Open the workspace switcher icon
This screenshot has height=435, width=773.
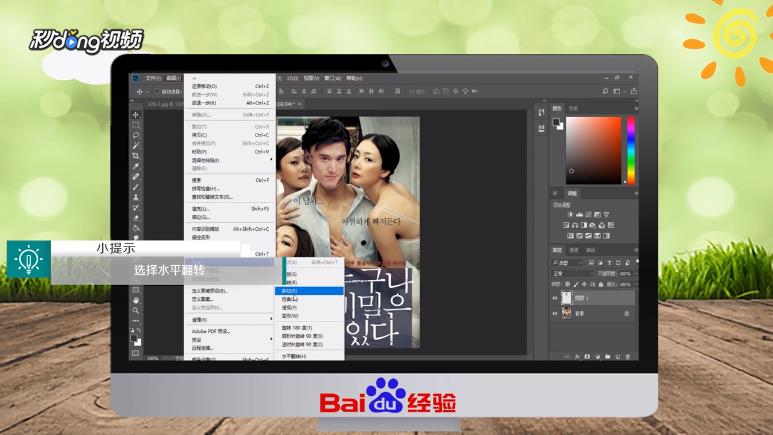617,91
